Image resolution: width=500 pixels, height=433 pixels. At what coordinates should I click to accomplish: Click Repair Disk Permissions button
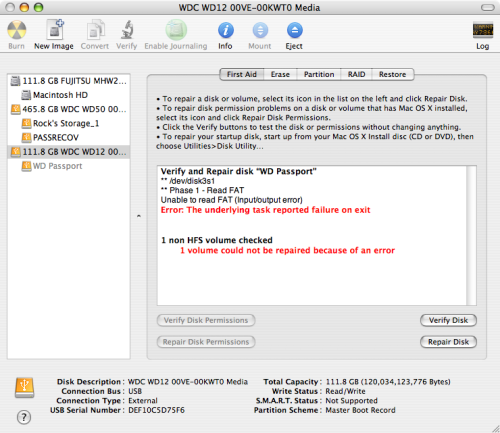pyautogui.click(x=206, y=342)
